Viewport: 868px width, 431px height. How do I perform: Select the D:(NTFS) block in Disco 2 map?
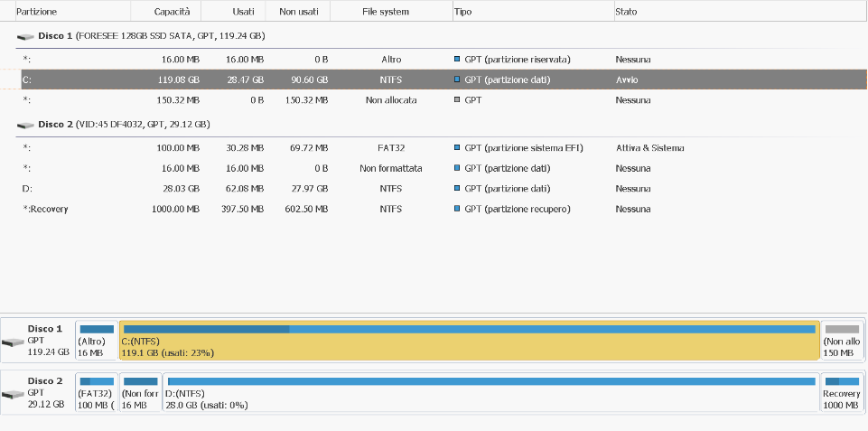coord(490,392)
